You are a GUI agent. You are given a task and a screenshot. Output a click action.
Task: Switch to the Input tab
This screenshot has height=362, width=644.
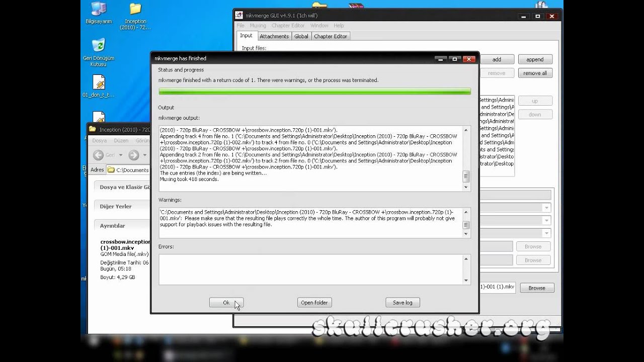[x=246, y=36]
